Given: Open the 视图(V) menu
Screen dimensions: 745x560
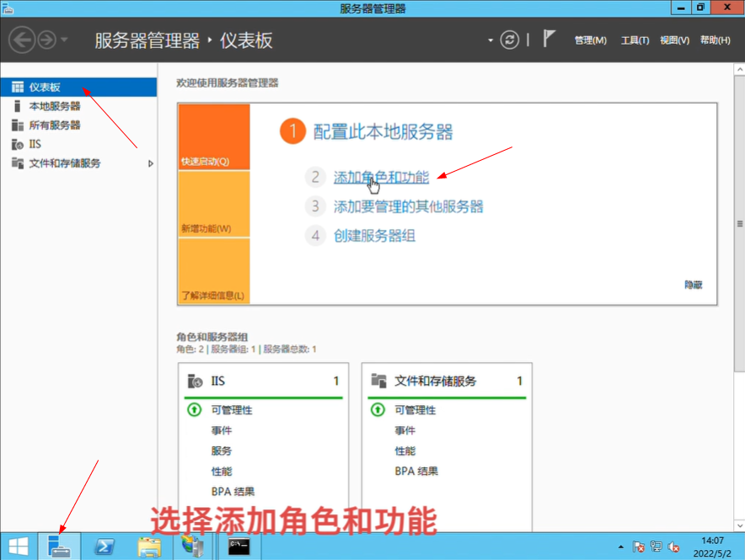Looking at the screenshot, I should pos(674,40).
